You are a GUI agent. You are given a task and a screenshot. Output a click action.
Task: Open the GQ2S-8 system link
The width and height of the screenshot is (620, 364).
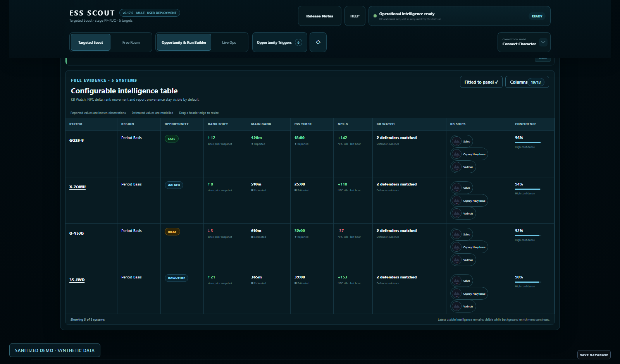pos(76,140)
